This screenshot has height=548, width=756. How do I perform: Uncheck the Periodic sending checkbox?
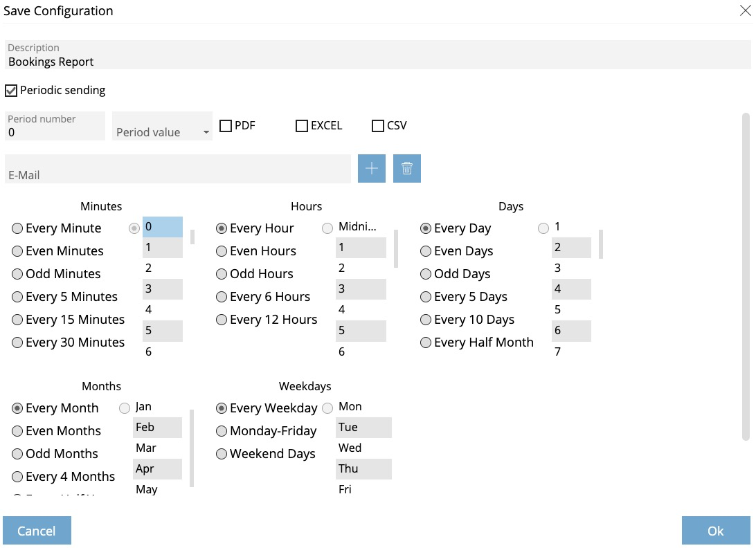(x=11, y=91)
